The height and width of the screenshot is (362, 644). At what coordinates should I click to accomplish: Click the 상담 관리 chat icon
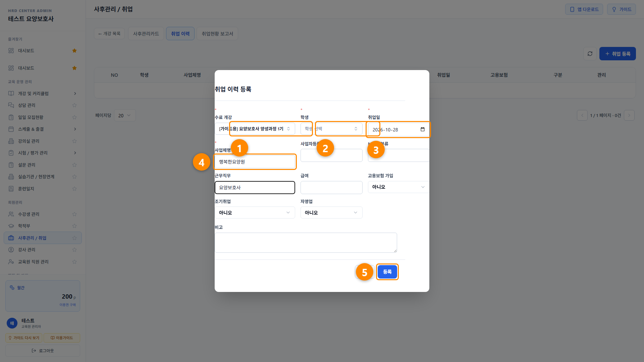click(11, 105)
